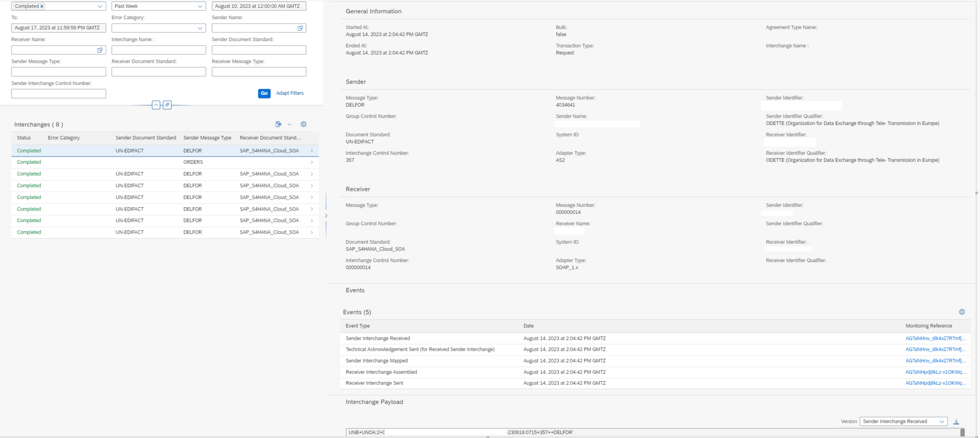Open monitoring reference for Technical Acknowledgement Sent
The height and width of the screenshot is (438, 980).
pyautogui.click(x=935, y=349)
